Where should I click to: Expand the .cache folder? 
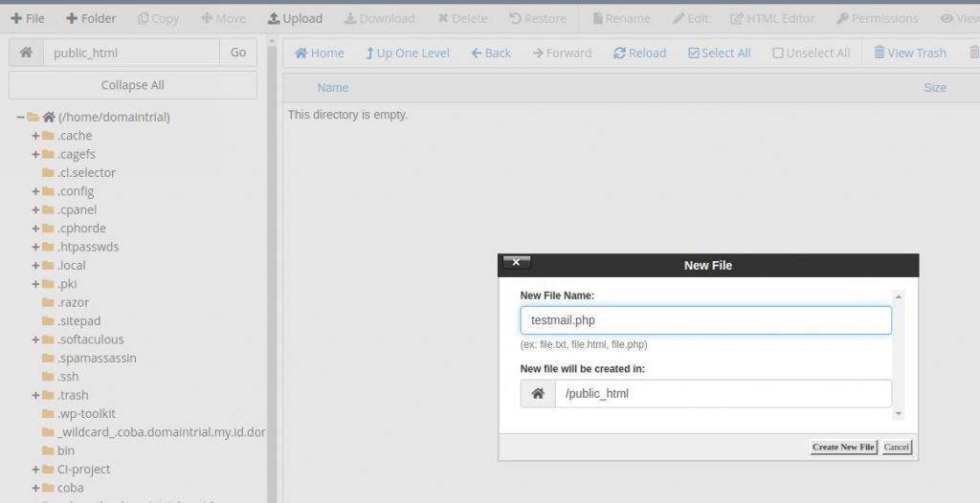pyautogui.click(x=35, y=136)
